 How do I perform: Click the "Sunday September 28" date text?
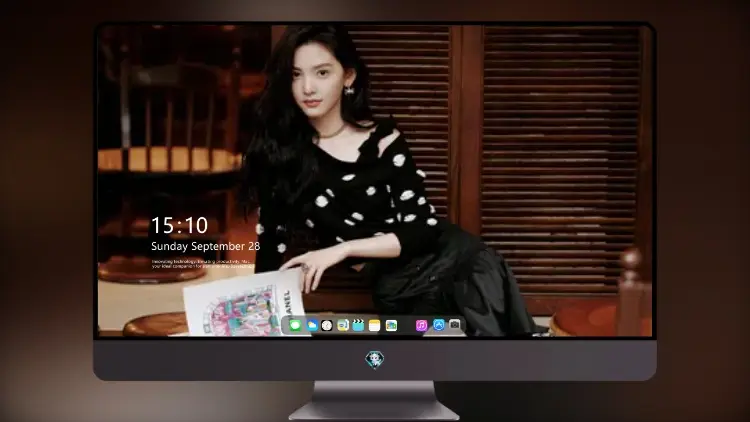coord(206,246)
